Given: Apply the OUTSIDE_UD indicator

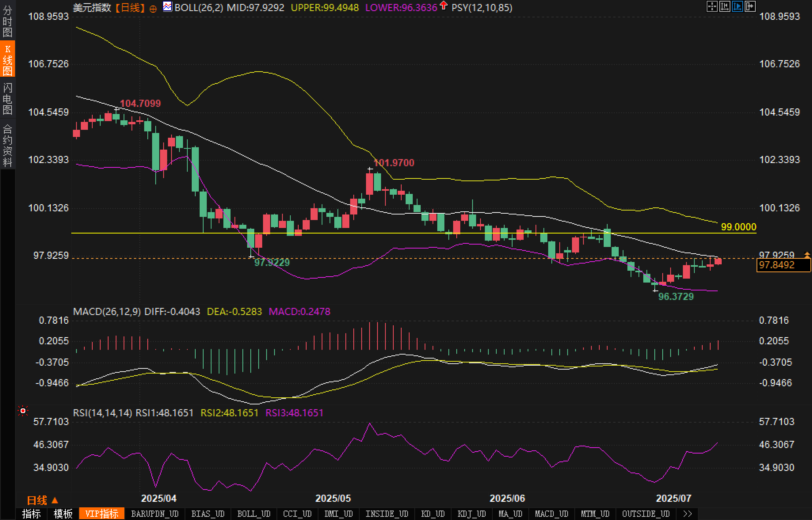Looking at the screenshot, I should [646, 514].
